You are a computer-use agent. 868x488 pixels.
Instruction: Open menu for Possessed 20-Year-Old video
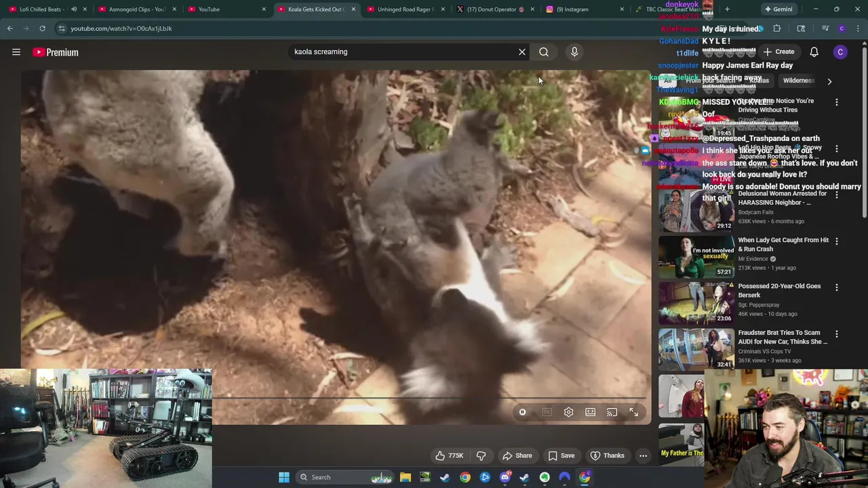836,287
